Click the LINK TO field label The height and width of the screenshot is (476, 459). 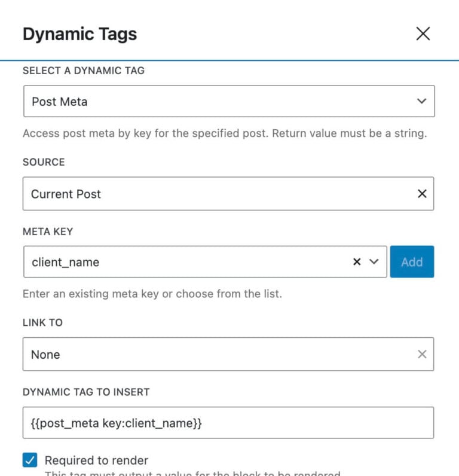click(43, 323)
